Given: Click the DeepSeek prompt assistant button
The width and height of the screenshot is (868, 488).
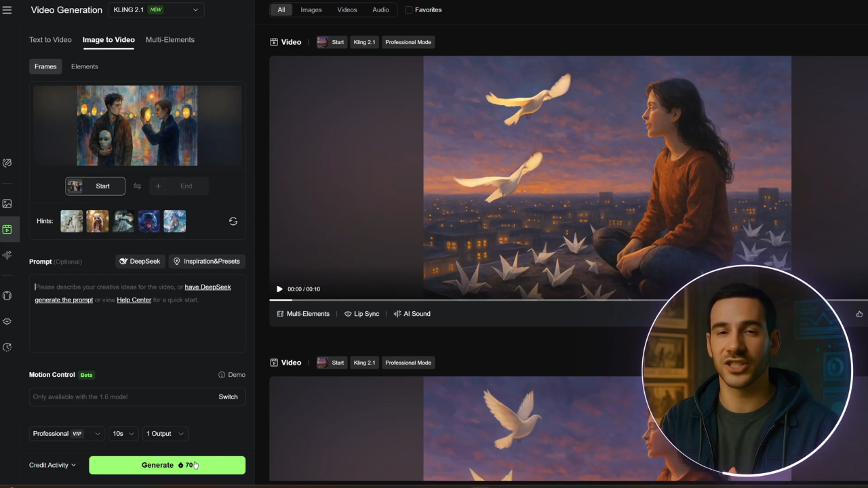Looking at the screenshot, I should pos(140,261).
